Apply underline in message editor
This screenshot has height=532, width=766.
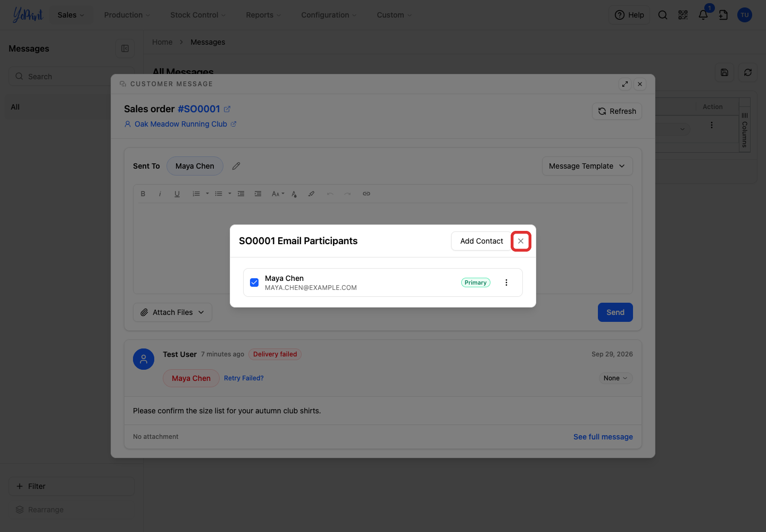tap(177, 194)
